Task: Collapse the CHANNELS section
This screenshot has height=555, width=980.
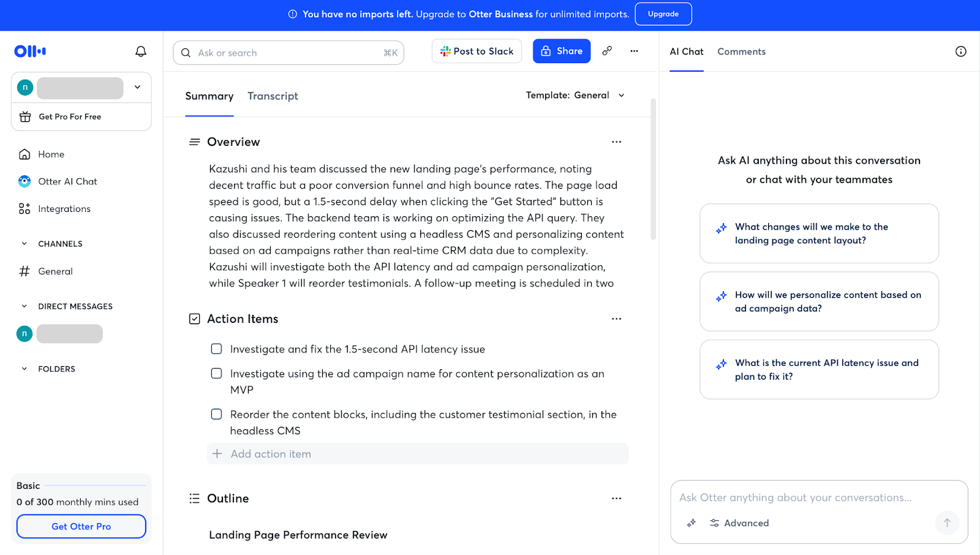Action: tap(24, 244)
